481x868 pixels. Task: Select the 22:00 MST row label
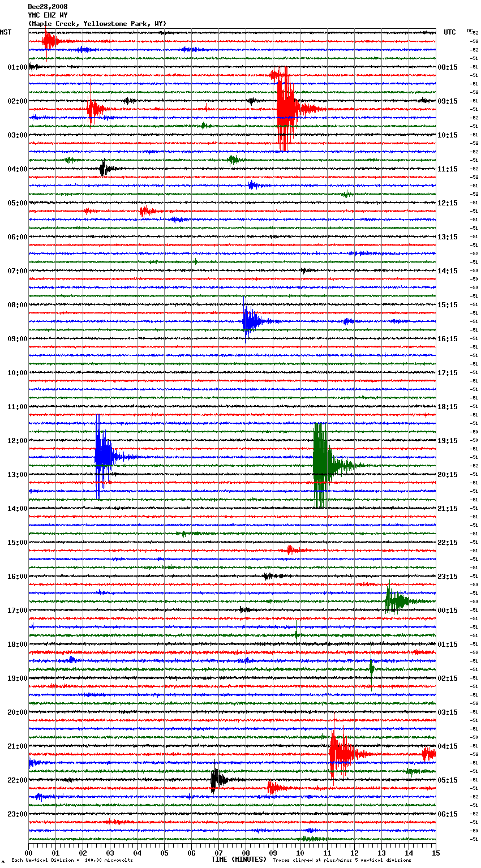[17, 780]
